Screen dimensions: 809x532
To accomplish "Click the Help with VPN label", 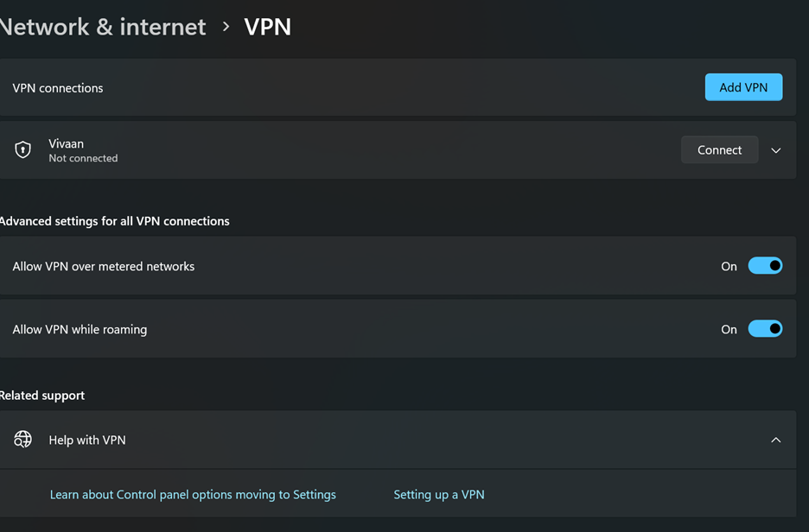I will click(87, 440).
